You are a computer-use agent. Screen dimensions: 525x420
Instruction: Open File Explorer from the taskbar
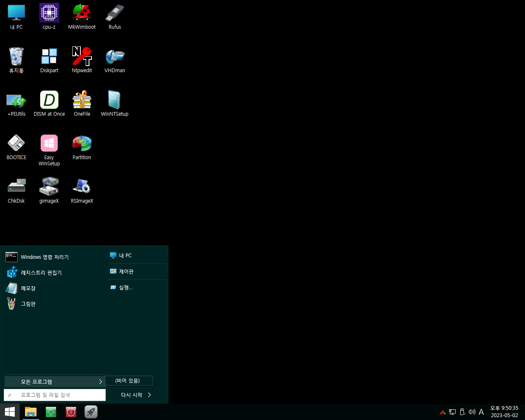(31, 412)
